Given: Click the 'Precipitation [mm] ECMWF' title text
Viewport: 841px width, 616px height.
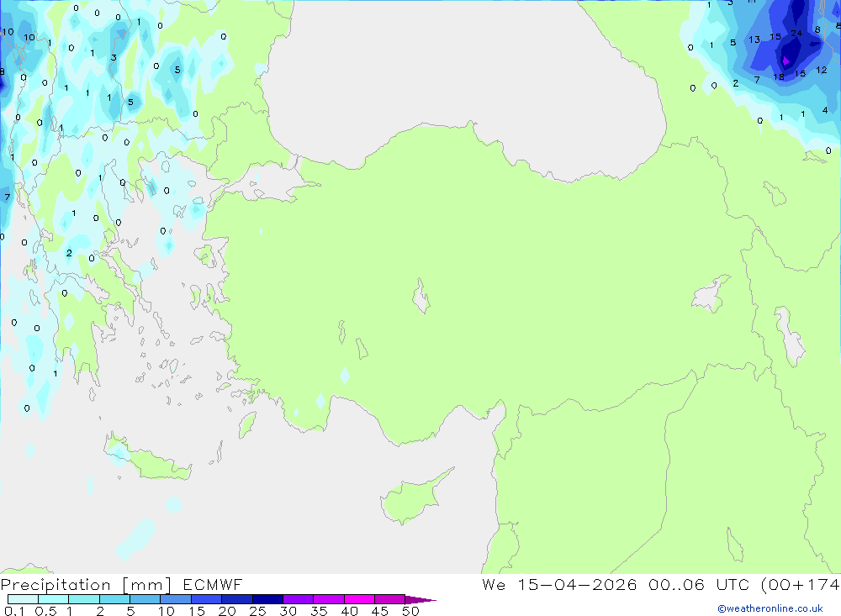Looking at the screenshot, I should [x=122, y=584].
